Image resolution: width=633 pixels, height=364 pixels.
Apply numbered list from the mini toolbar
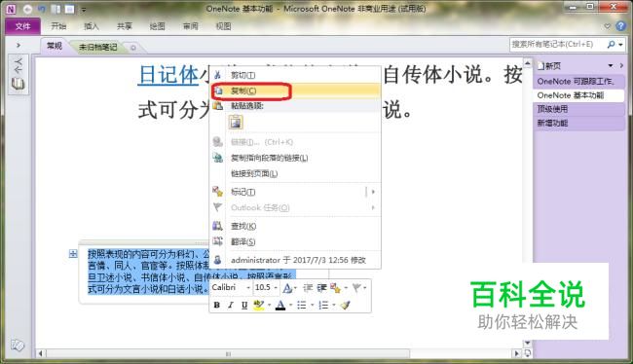click(323, 305)
